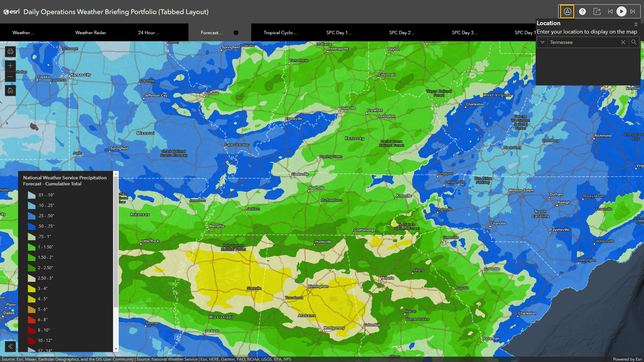Screen dimensions: 644x362
Task: Click the print/screenshot icon
Action: [10, 52]
